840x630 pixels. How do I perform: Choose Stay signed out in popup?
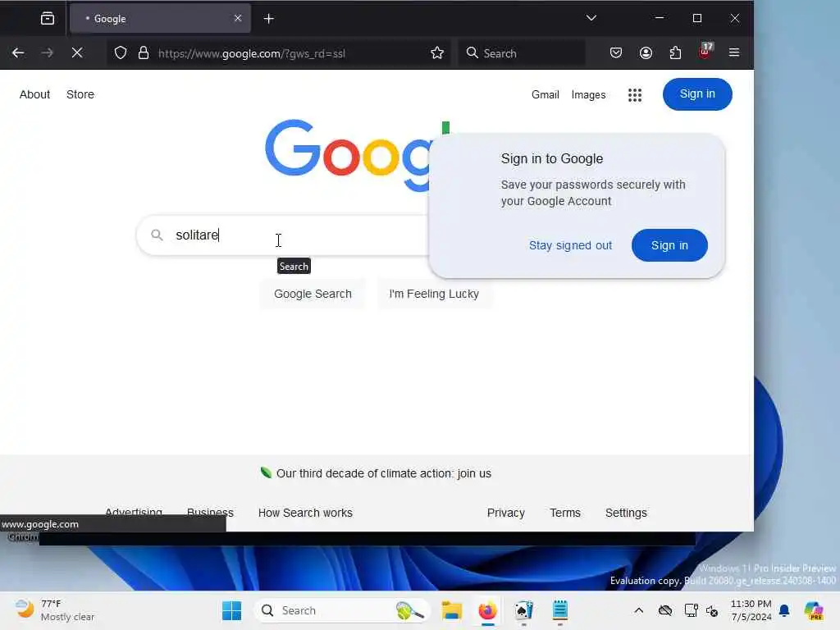570,245
